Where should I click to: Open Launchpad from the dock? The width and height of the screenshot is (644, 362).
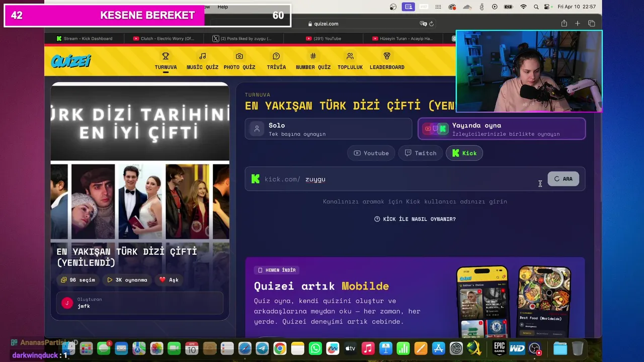click(x=87, y=348)
